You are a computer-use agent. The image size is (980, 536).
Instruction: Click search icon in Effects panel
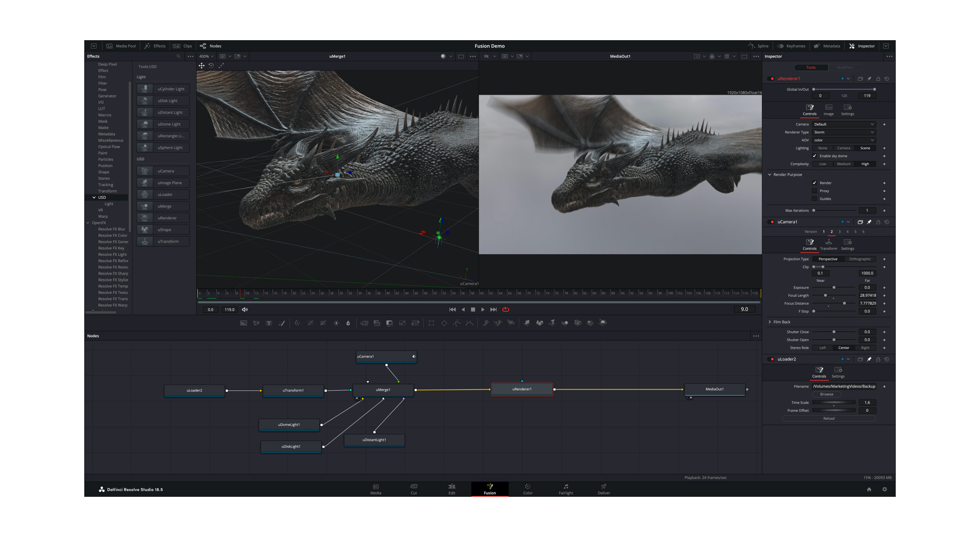coord(178,56)
